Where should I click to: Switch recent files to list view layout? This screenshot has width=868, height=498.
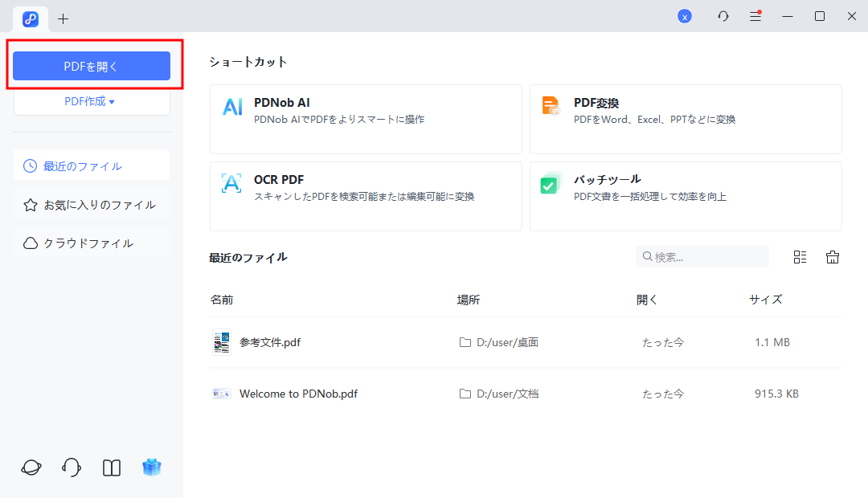(799, 257)
